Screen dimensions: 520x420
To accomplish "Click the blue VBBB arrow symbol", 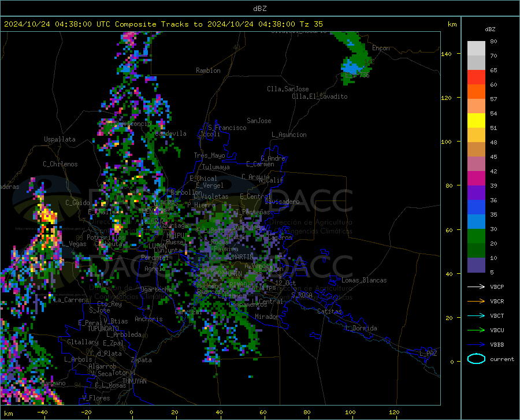I will pos(476,345).
